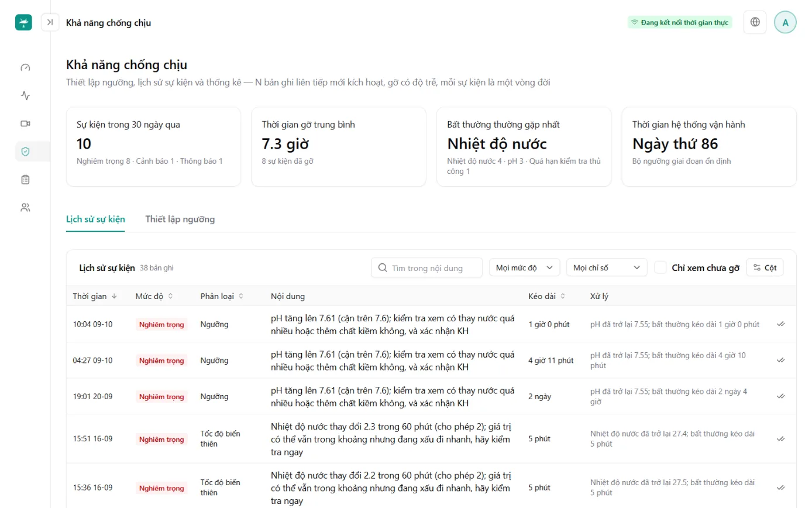The height and width of the screenshot is (508, 812).
Task: Click 'Nghiêm trọng' badge in 10:04 09-10 row
Action: (x=161, y=324)
